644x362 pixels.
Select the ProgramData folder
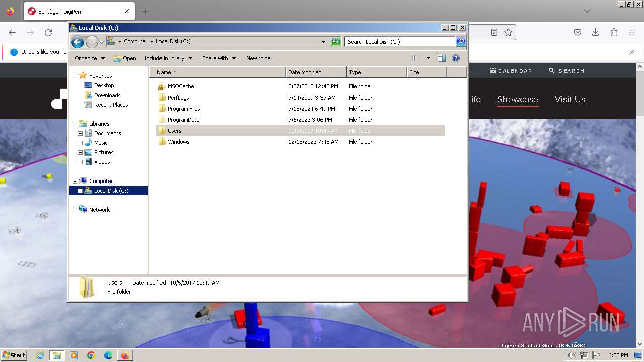click(183, 120)
